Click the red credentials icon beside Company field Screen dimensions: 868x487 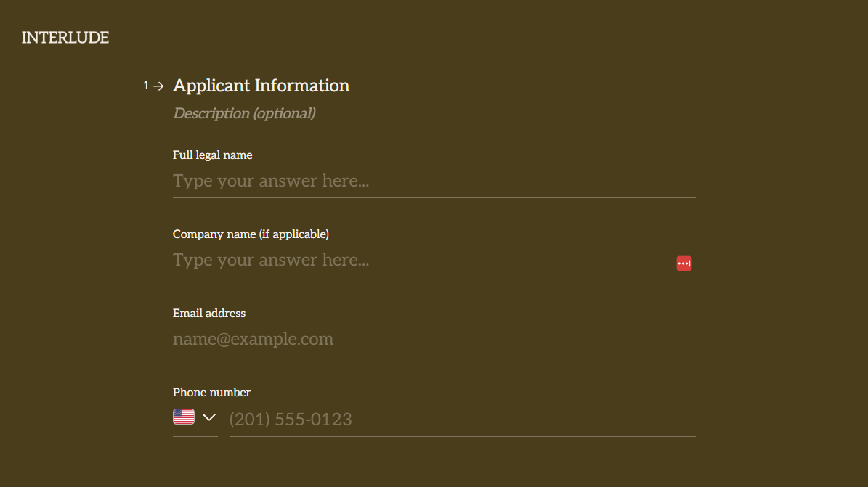tap(684, 263)
